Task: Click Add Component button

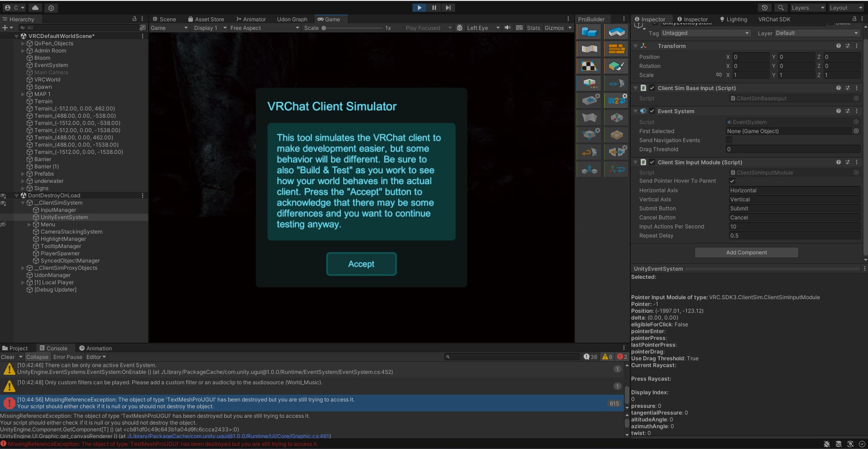Action: click(746, 253)
